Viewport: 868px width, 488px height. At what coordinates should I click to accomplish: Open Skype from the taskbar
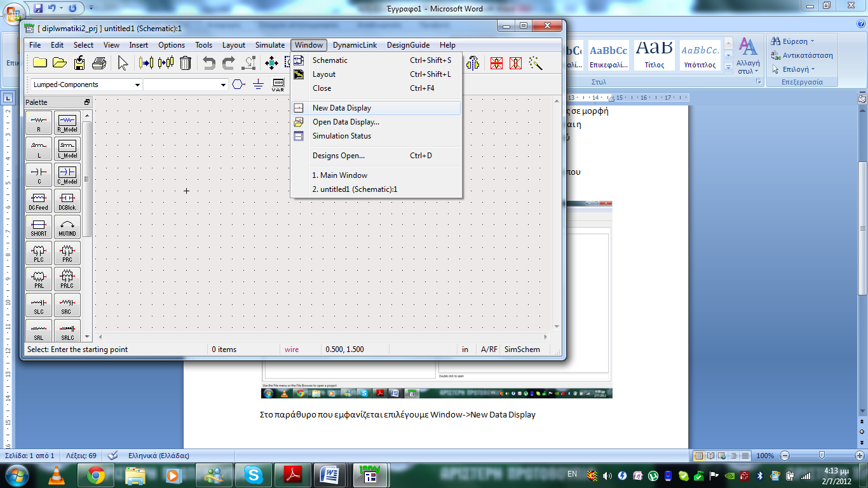(x=253, y=475)
